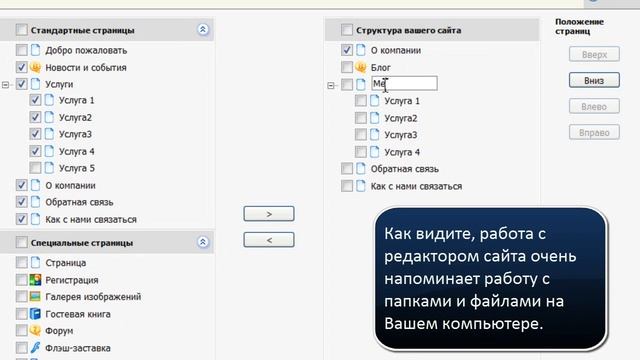Image resolution: width=640 pixels, height=360 pixels.
Task: Click the Блог icon in site structure
Action: tap(360, 67)
